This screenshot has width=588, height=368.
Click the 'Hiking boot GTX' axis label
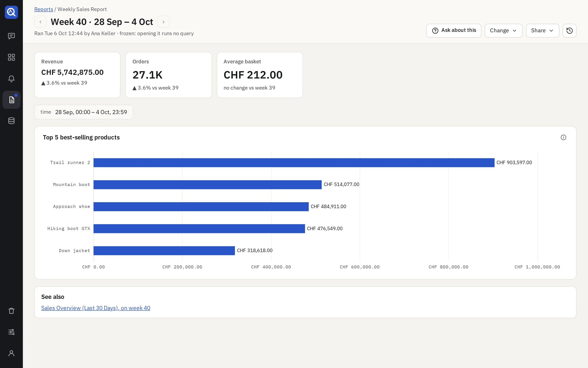pyautogui.click(x=69, y=229)
